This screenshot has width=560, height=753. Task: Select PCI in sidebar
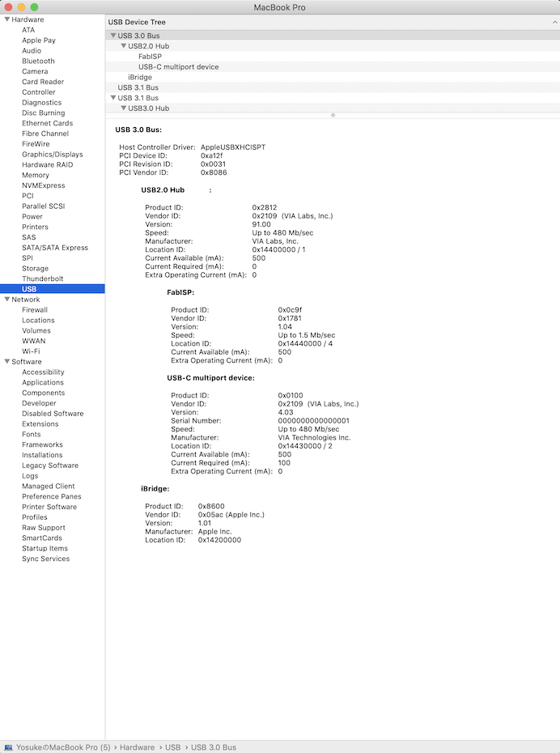click(x=28, y=195)
